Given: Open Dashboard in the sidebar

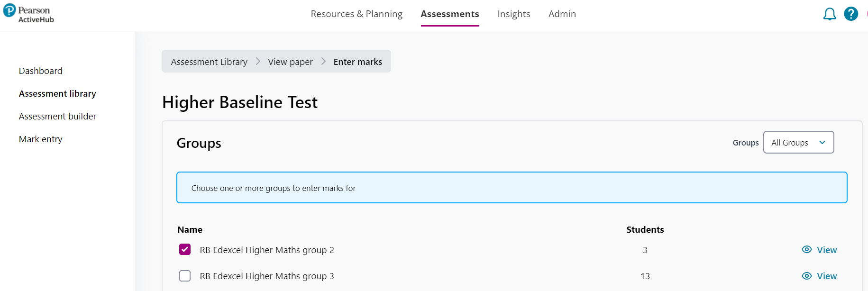Looking at the screenshot, I should coord(41,71).
